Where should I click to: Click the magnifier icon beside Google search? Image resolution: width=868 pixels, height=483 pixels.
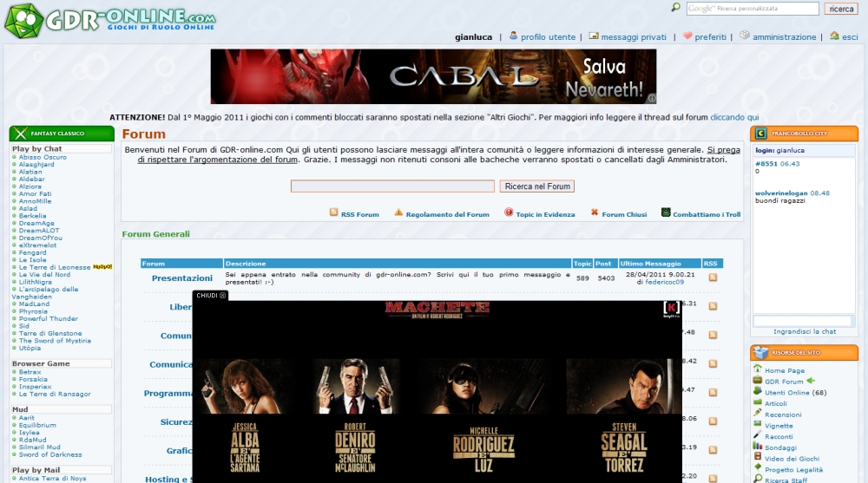[x=676, y=7]
